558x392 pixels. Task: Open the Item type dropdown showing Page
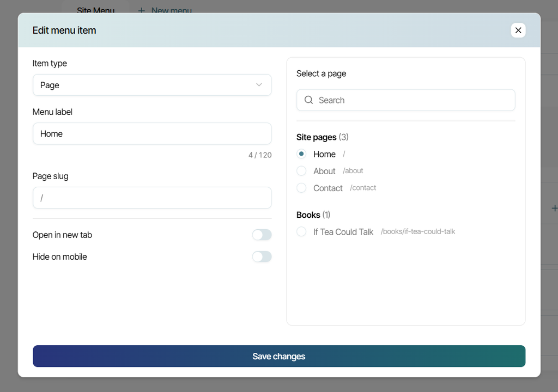coord(152,85)
